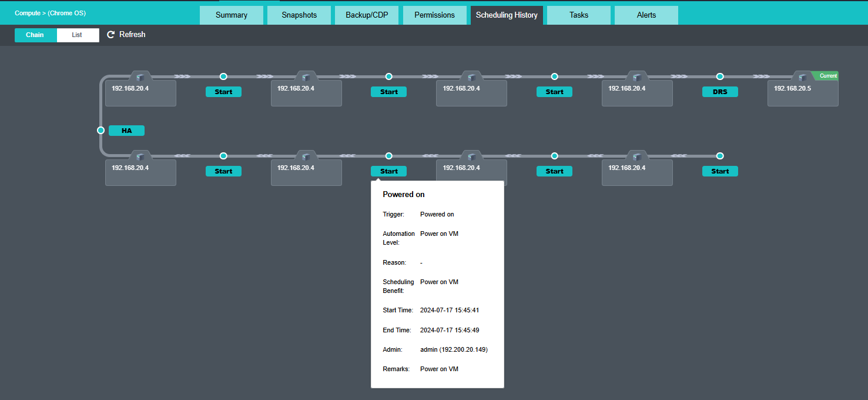
Task: Click cube icon of second top-row host node
Action: pos(306,78)
